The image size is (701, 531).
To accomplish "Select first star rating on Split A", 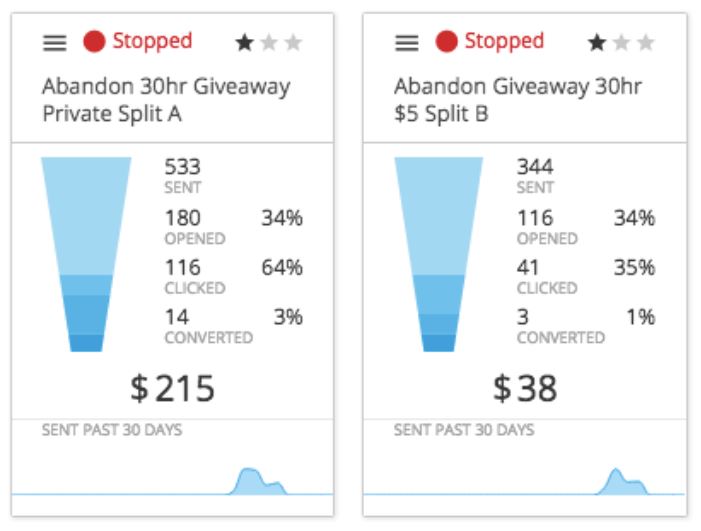I will tap(245, 43).
